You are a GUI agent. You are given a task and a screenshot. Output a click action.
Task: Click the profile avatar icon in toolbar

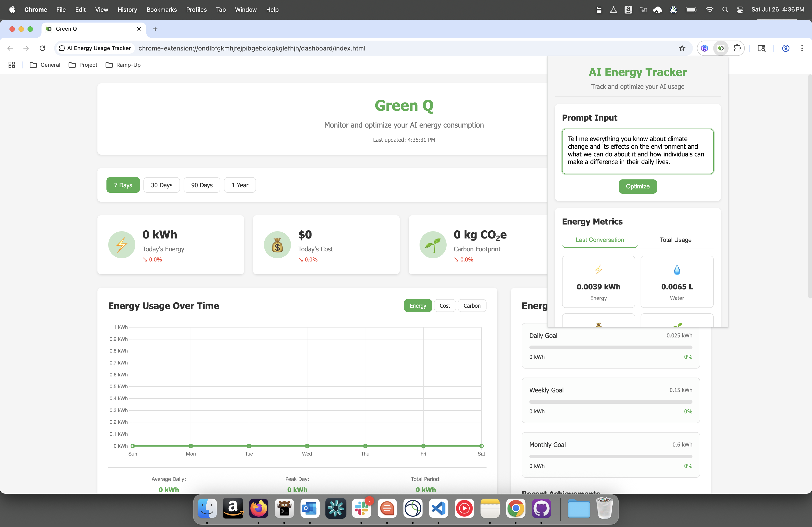pos(785,48)
